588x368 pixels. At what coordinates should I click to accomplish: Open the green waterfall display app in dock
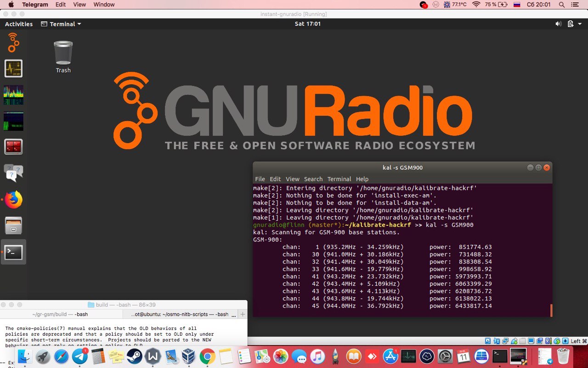pos(13,121)
